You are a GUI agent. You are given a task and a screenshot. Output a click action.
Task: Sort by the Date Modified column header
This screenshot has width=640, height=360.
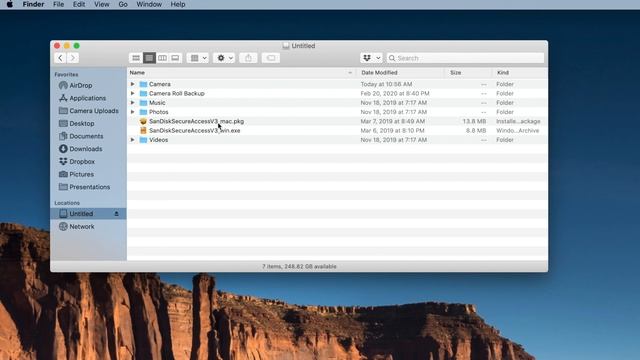click(400, 73)
